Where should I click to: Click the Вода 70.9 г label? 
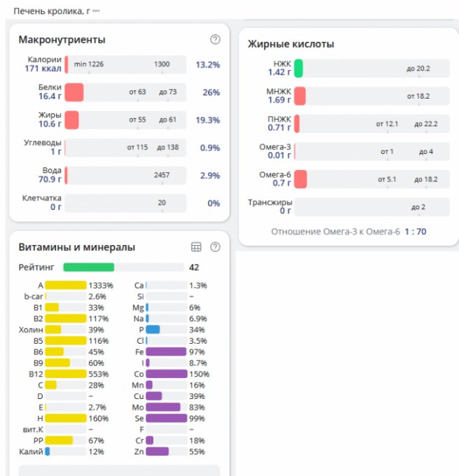click(50, 175)
